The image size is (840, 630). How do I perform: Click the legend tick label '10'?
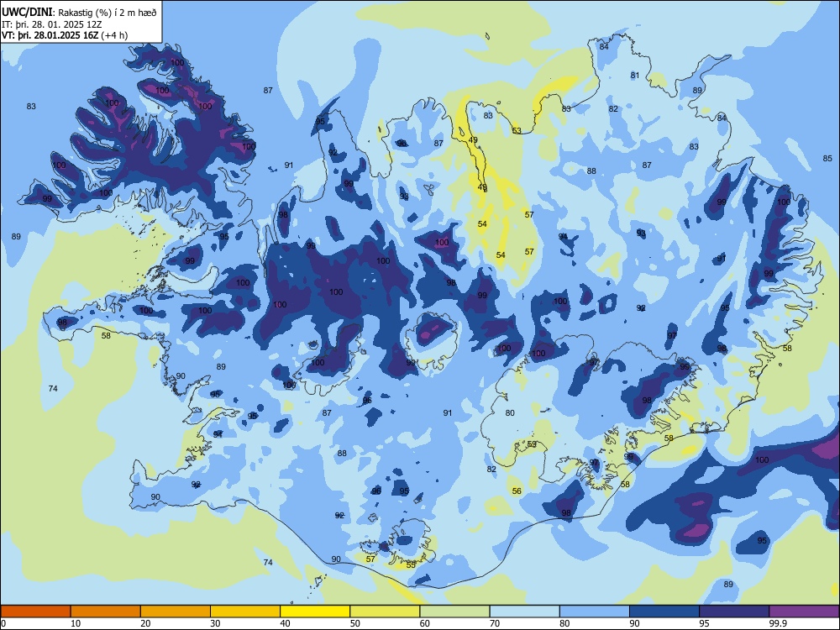click(76, 623)
